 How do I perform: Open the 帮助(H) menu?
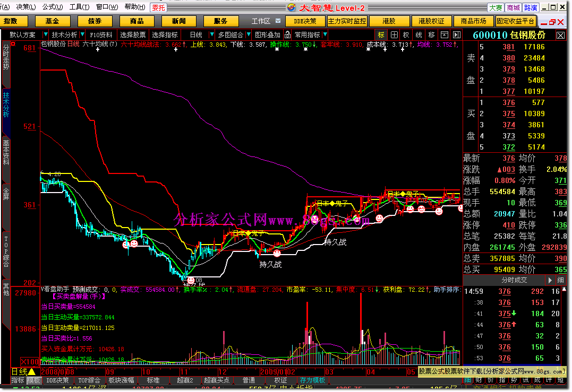134,7
